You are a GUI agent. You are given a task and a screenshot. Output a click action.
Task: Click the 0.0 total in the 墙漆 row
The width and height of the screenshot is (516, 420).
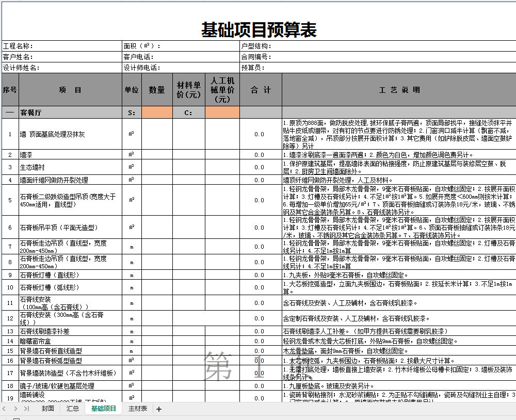(x=261, y=155)
